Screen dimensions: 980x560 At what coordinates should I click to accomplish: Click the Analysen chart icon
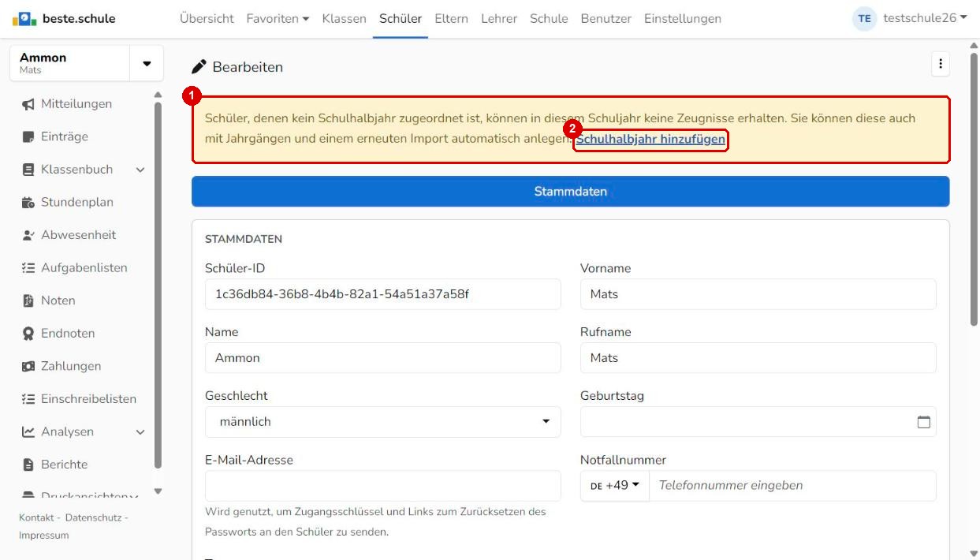click(28, 432)
